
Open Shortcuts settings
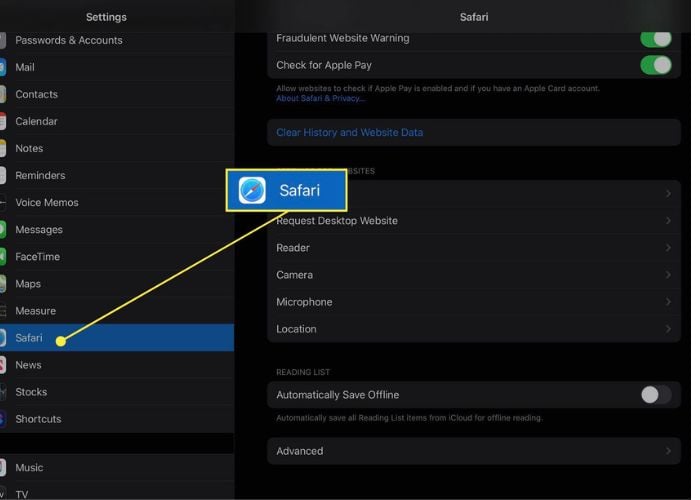point(117,419)
